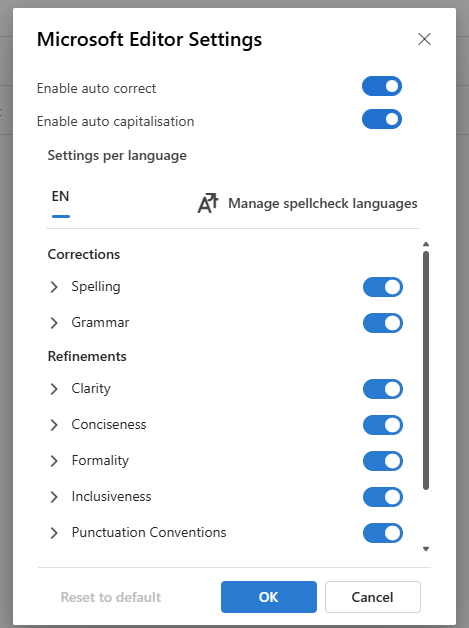Expand the Spelling options chevron
The image size is (469, 628).
[x=54, y=287]
